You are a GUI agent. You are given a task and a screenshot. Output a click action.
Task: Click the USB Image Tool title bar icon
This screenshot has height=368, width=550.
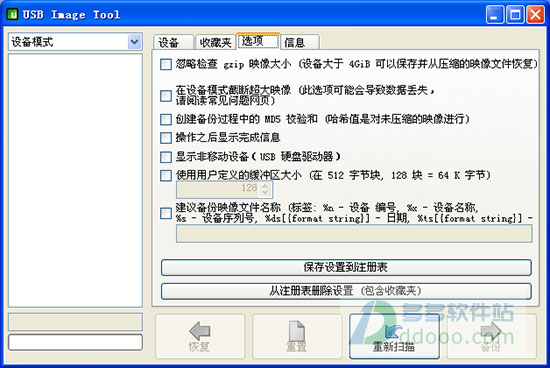click(13, 14)
